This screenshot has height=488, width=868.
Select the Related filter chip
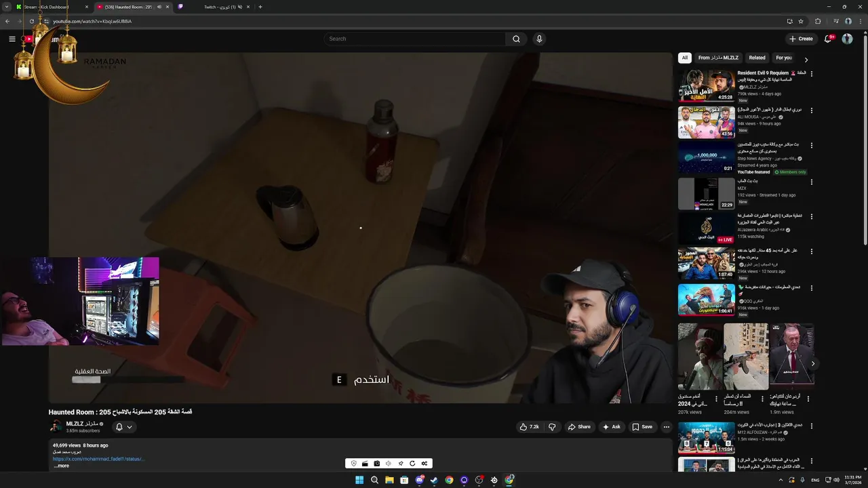tap(757, 58)
